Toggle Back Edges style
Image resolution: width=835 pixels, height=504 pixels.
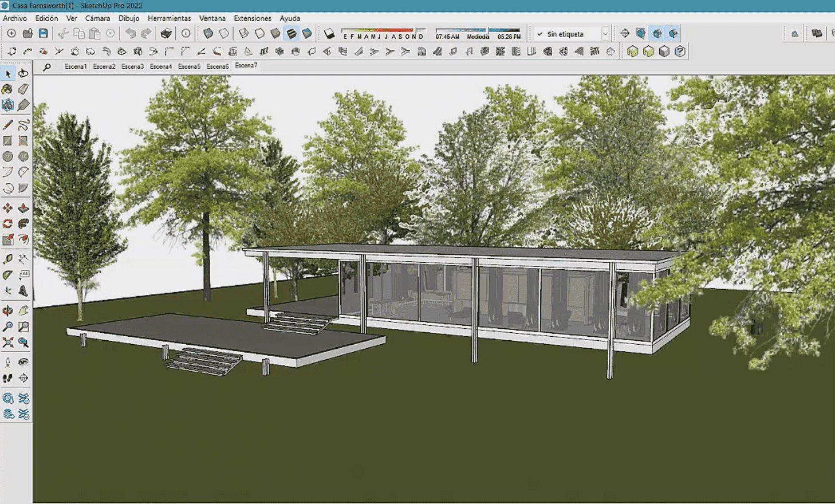click(x=224, y=33)
